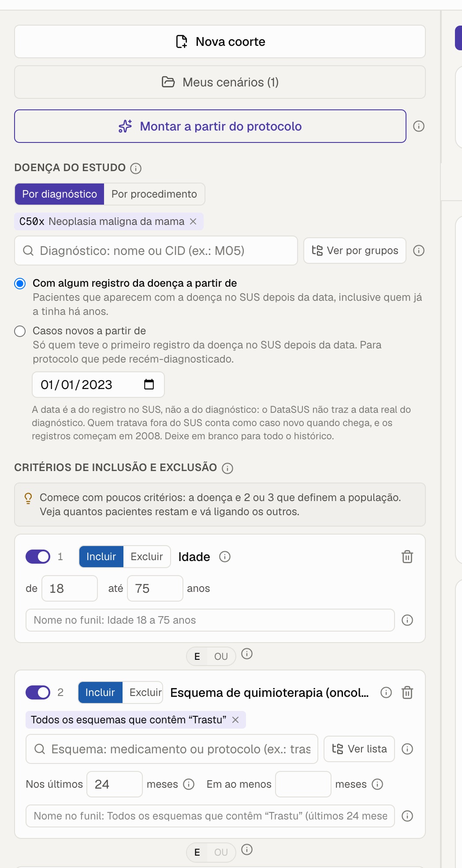This screenshot has height=868, width=462.
Task: Open calendar picker in the 01/01/2023 date field
Action: (149, 385)
